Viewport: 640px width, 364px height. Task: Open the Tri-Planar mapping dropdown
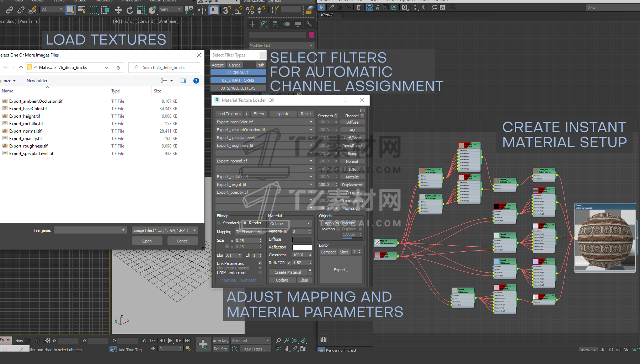tap(249, 232)
